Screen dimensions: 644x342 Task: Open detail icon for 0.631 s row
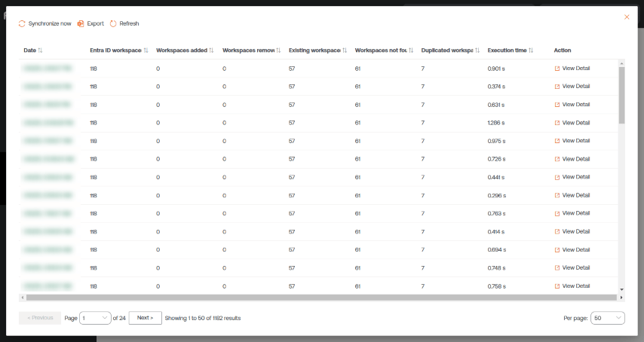click(x=557, y=105)
